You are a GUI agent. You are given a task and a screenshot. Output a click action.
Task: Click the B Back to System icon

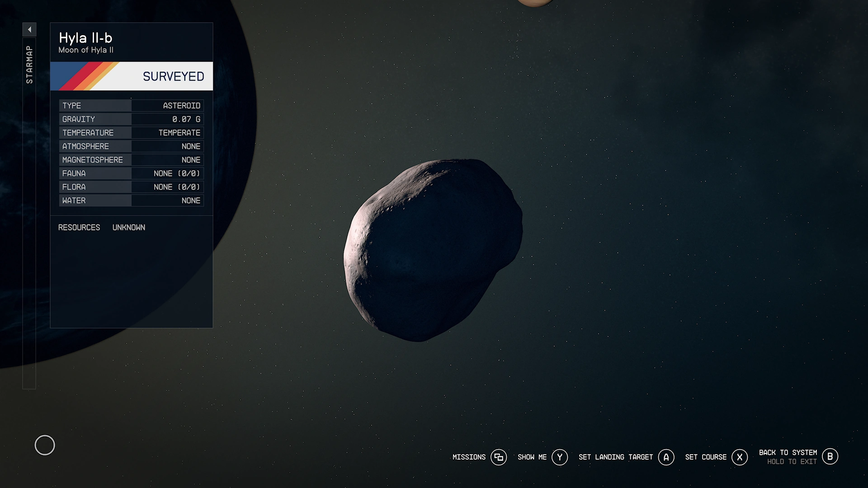830,456
